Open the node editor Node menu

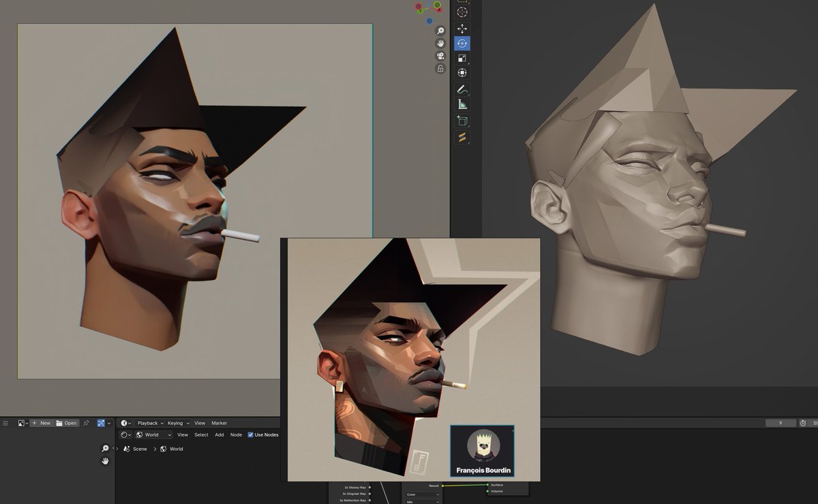[x=236, y=435]
